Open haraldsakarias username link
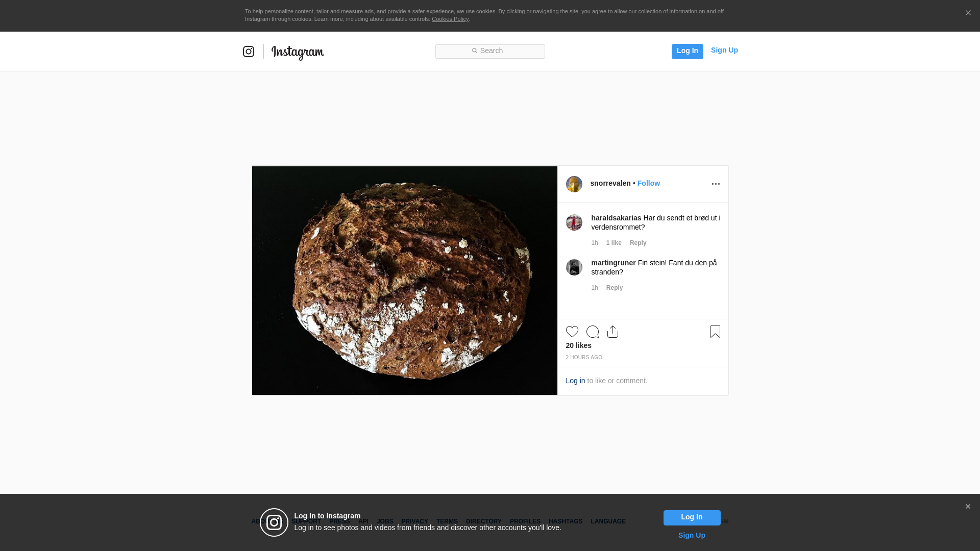 pyautogui.click(x=616, y=218)
